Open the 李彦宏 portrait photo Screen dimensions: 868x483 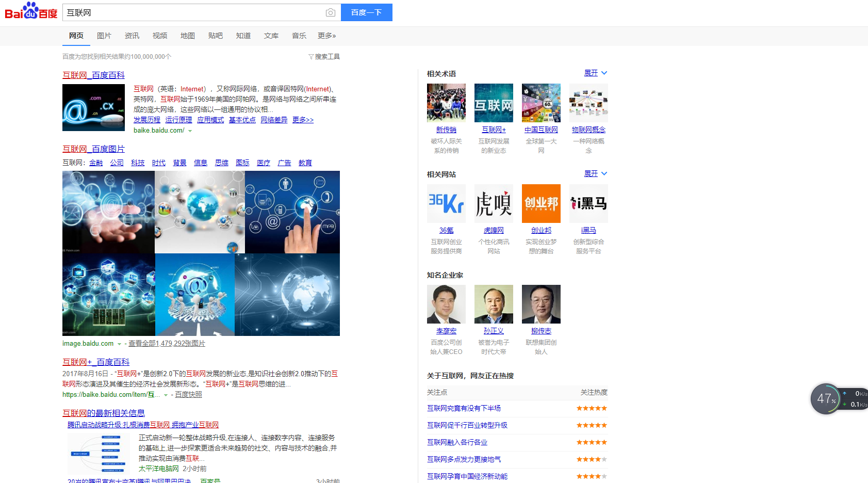pyautogui.click(x=446, y=304)
